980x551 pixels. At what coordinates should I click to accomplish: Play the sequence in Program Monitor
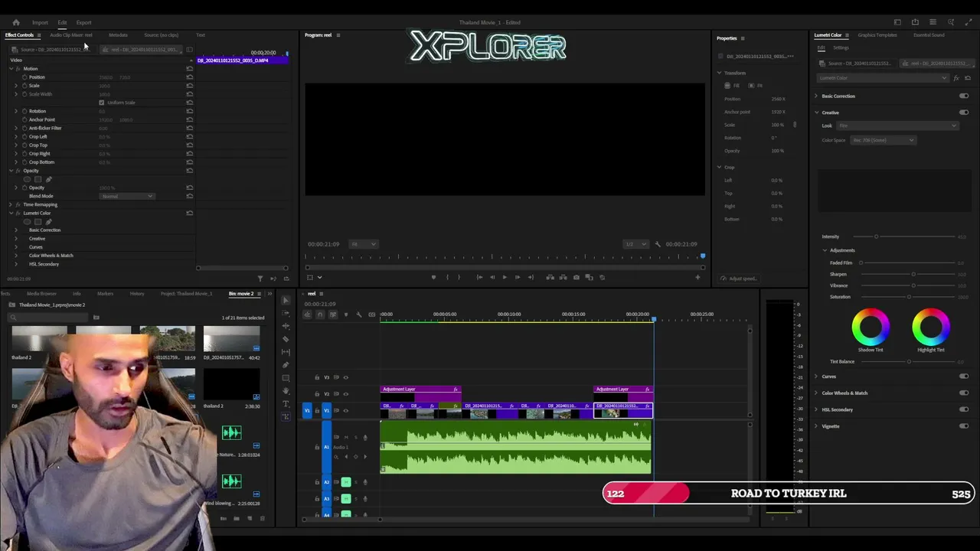pos(504,277)
